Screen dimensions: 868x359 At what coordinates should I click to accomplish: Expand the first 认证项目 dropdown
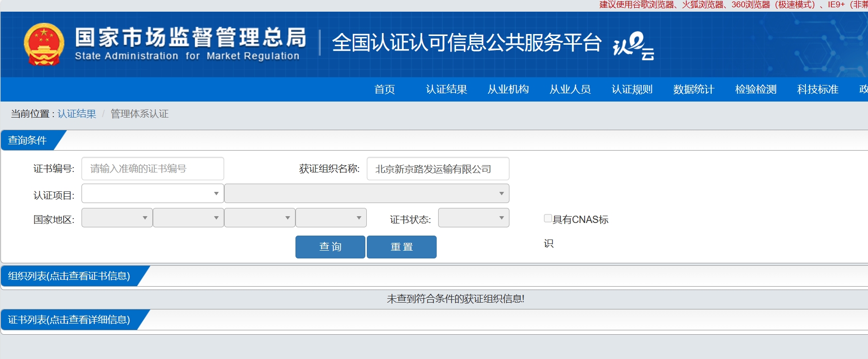click(x=153, y=193)
